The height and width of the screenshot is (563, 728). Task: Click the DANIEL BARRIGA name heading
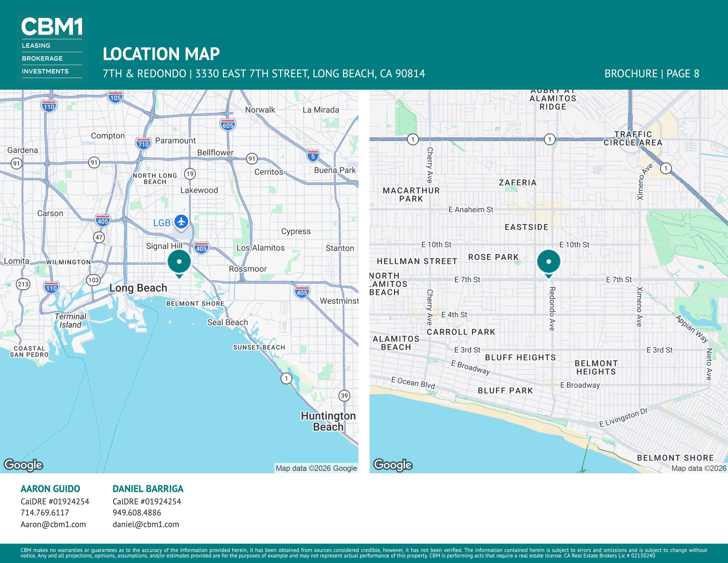pos(148,489)
